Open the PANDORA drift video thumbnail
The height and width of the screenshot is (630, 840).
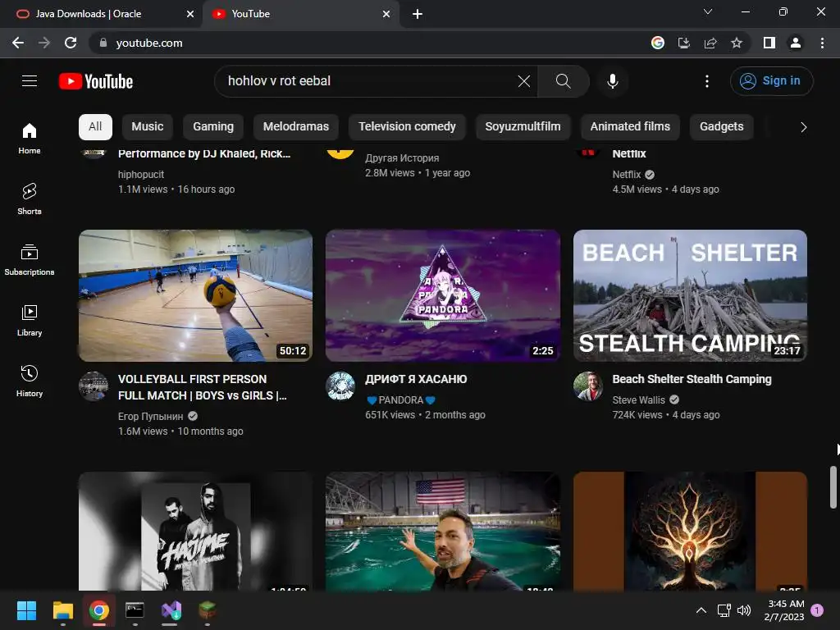[x=443, y=295]
